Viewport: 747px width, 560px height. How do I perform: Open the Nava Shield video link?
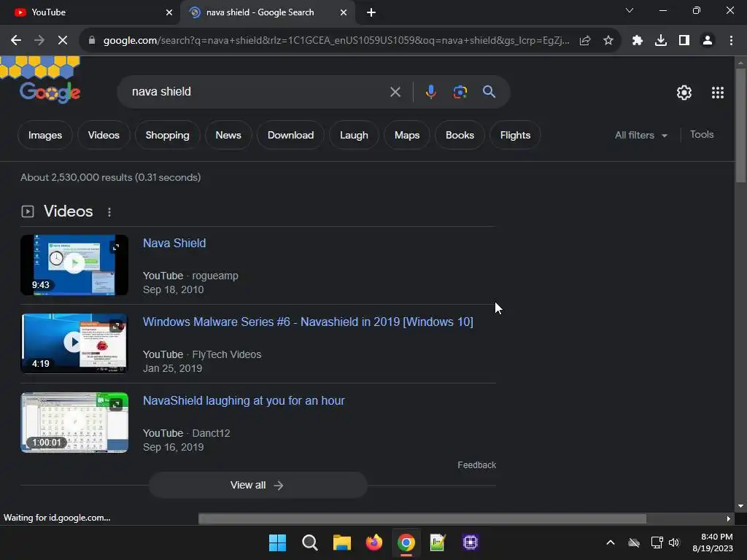tap(174, 244)
